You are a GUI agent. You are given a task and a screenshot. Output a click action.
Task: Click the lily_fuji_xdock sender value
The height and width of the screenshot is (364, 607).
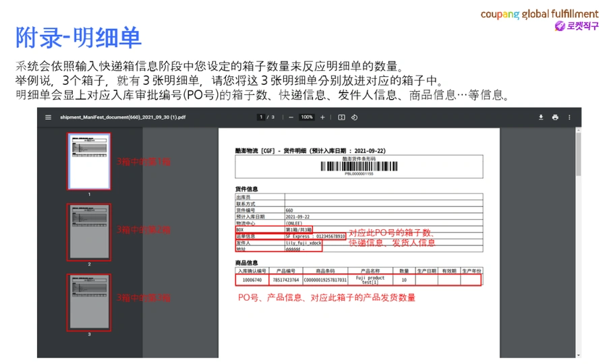coord(303,243)
